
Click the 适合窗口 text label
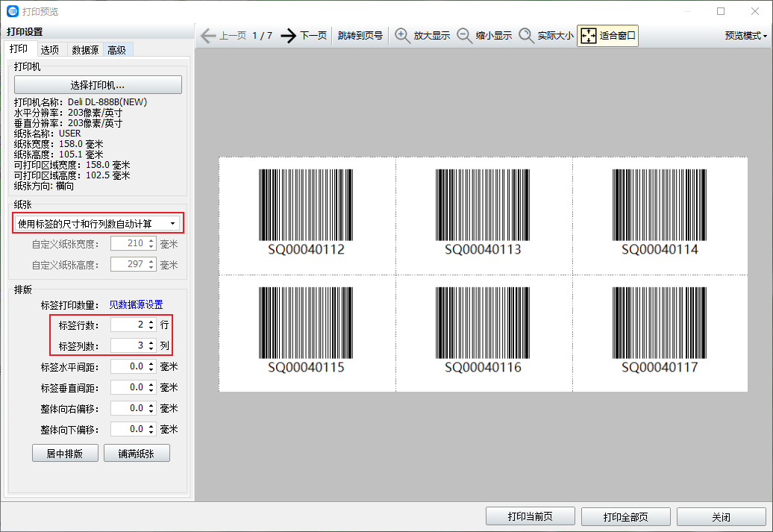[617, 36]
